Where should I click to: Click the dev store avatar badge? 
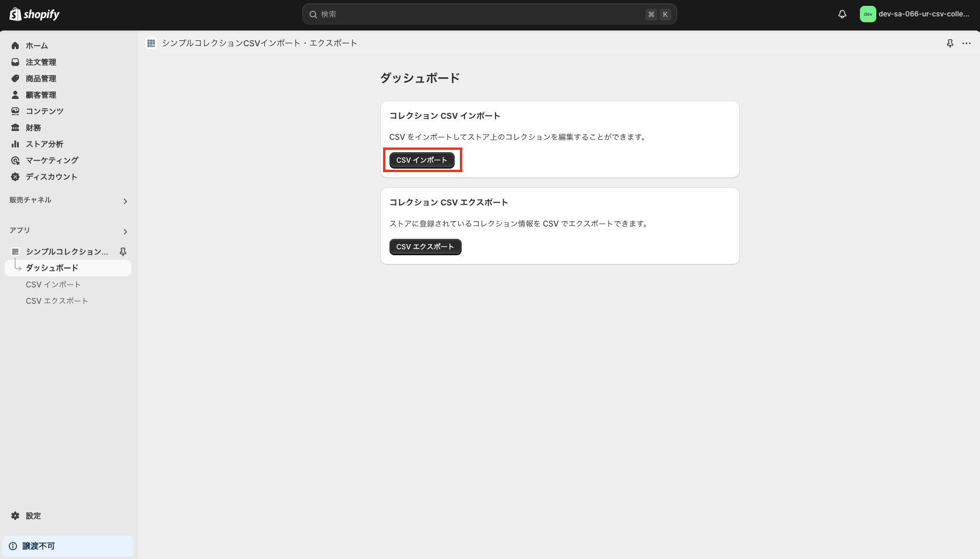(x=868, y=14)
